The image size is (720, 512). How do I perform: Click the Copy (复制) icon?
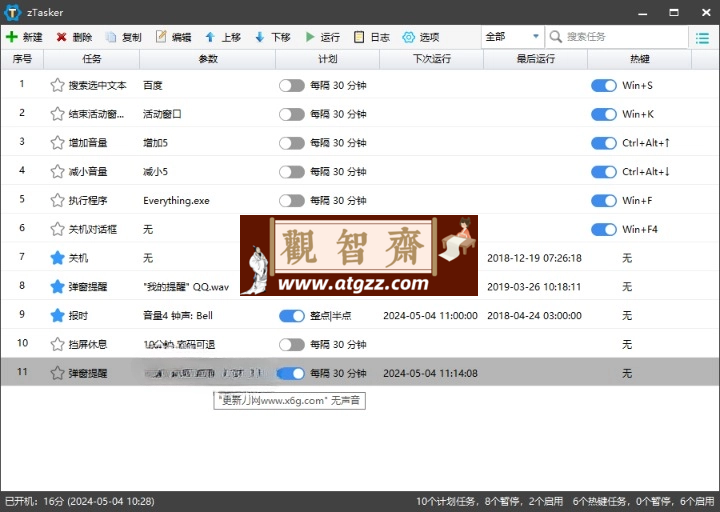point(111,37)
